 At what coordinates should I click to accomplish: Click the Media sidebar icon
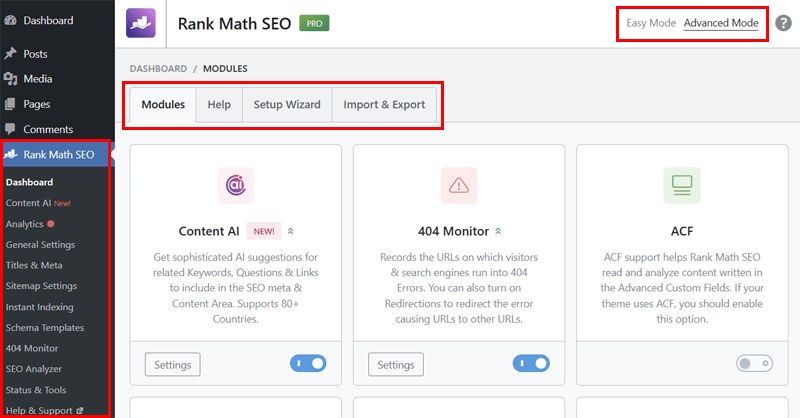pos(10,79)
